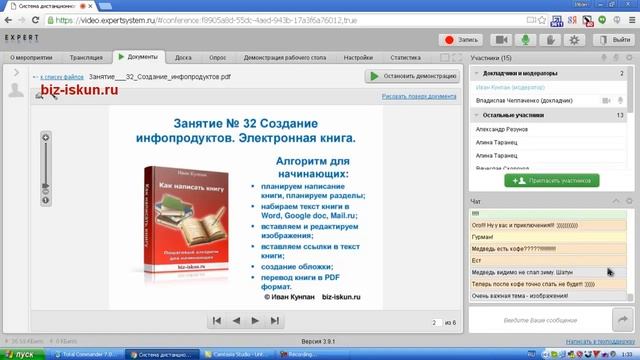Click the raise hand icon

coord(550,40)
